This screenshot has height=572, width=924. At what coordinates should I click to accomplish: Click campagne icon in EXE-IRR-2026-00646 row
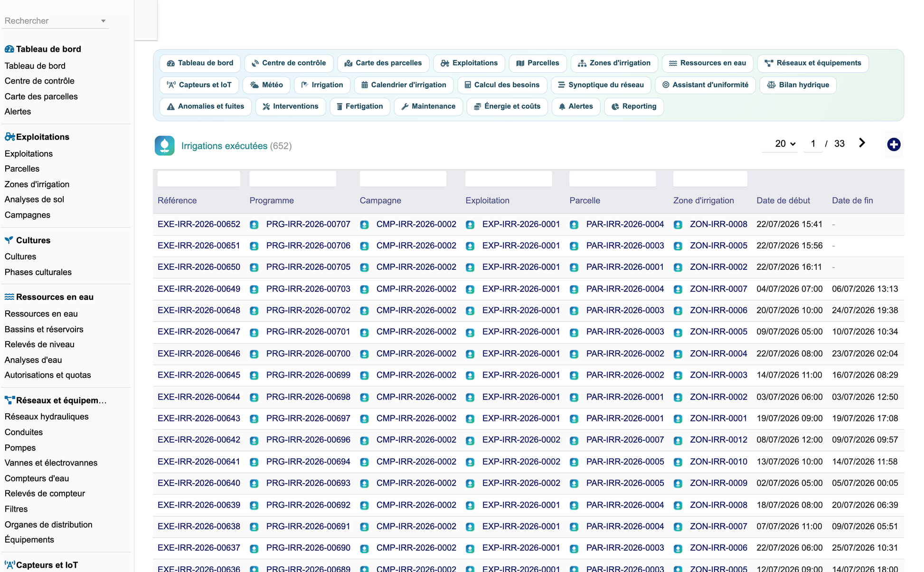pyautogui.click(x=364, y=354)
